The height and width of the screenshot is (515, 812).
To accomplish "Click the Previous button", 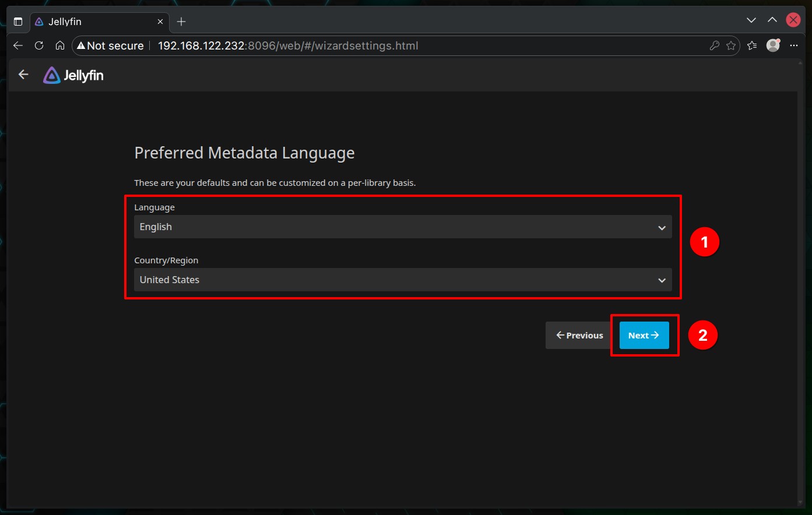I will pyautogui.click(x=579, y=336).
